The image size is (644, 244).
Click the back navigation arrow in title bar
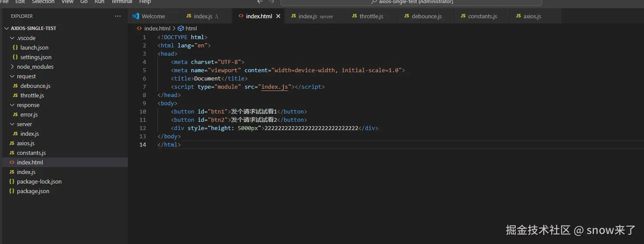[260, 2]
